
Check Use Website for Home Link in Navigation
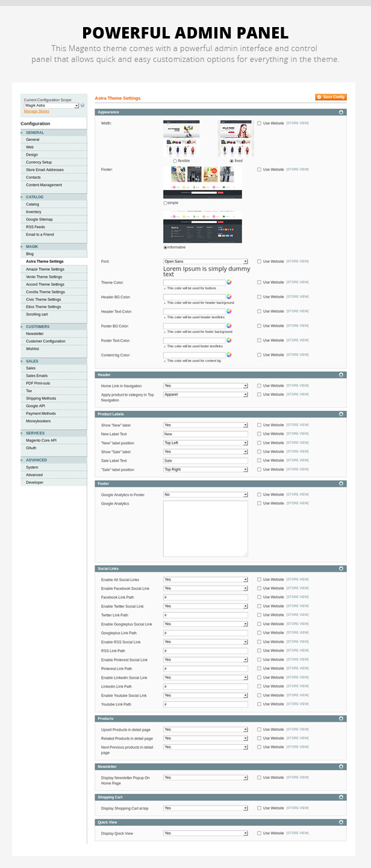(x=260, y=386)
